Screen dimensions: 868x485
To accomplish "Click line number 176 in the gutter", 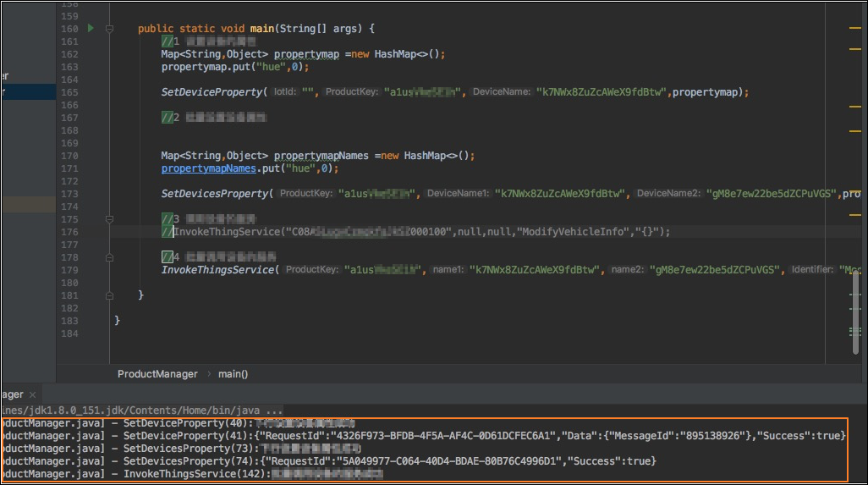I will click(70, 232).
